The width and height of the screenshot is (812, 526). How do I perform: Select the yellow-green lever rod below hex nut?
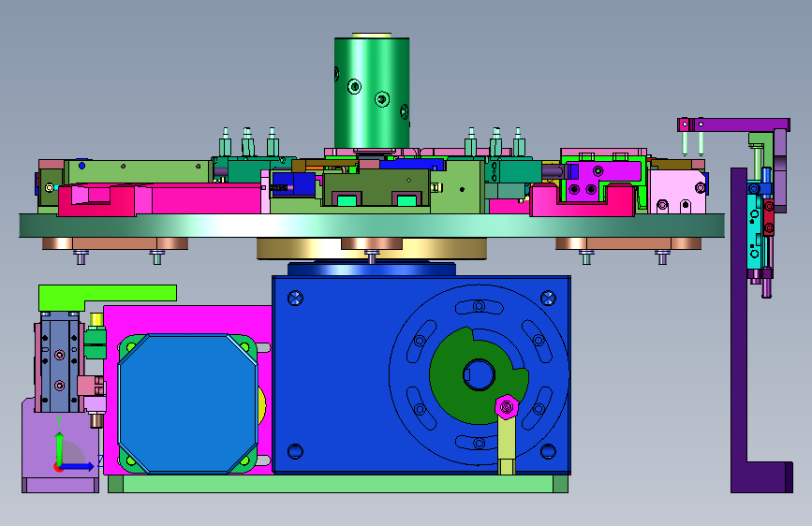tap(507, 446)
